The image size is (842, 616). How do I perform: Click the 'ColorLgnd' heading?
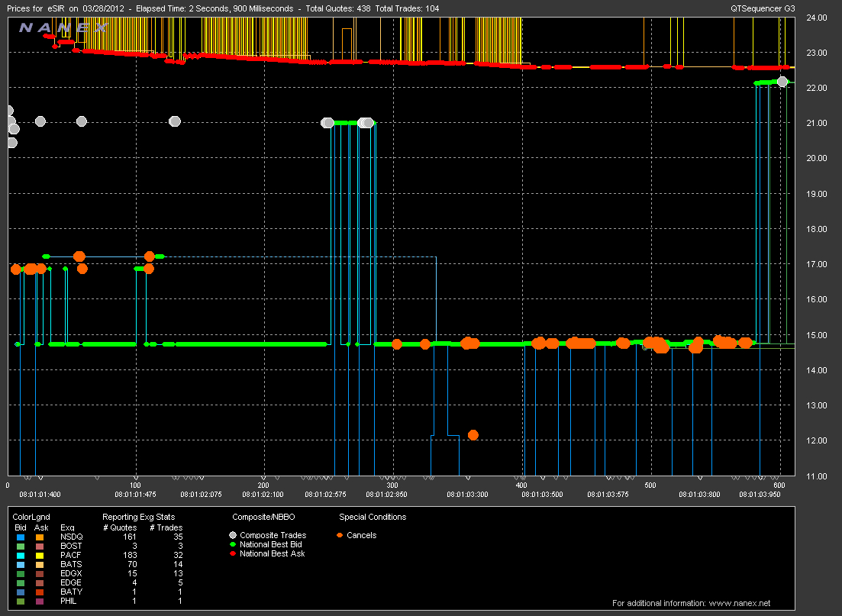31,518
